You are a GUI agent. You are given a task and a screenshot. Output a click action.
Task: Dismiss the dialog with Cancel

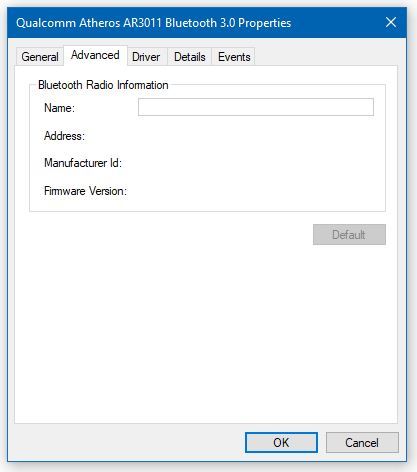(x=362, y=443)
